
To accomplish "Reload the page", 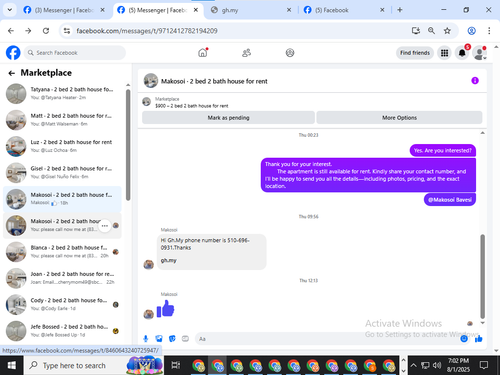I will 46,31.
